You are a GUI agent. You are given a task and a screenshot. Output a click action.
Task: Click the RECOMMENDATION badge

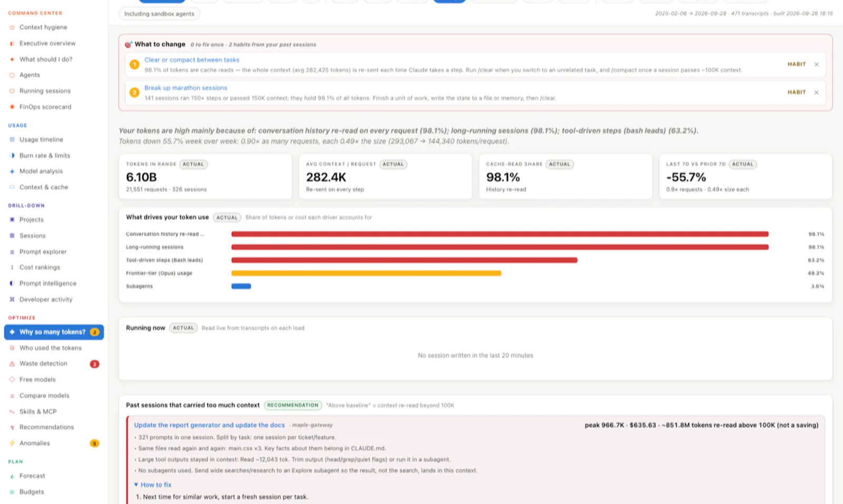(x=293, y=405)
